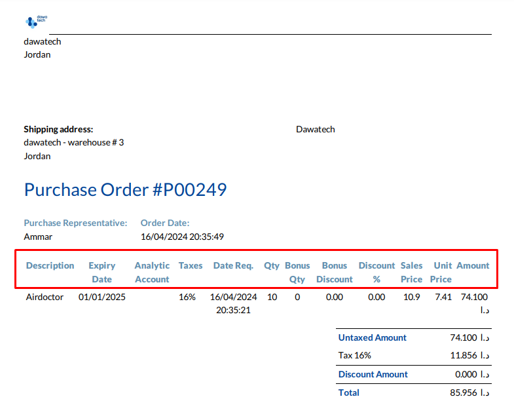Click the dawatech logo icon
Viewport: 514px width, 420px height.
37,22
